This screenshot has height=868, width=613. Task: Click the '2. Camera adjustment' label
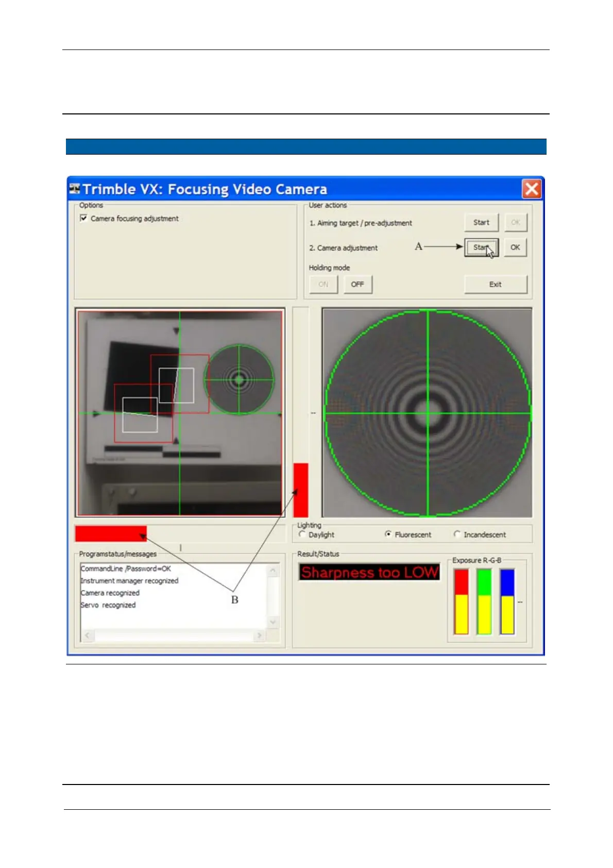pyautogui.click(x=344, y=248)
